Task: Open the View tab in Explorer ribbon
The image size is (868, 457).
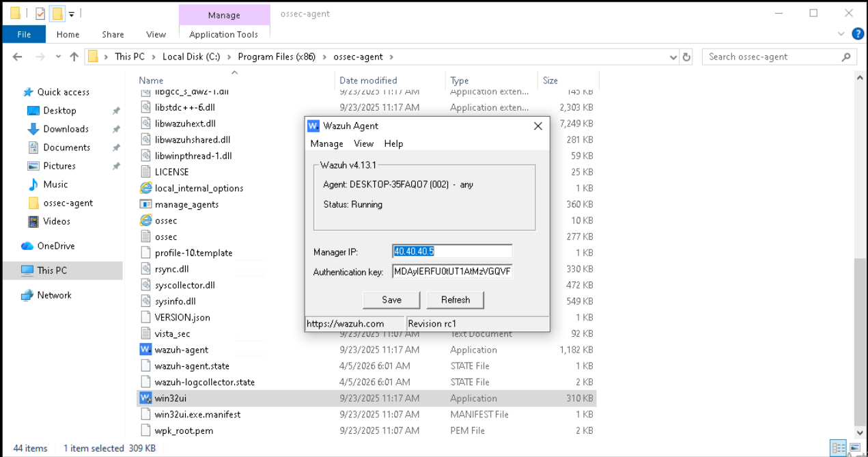Action: 156,34
